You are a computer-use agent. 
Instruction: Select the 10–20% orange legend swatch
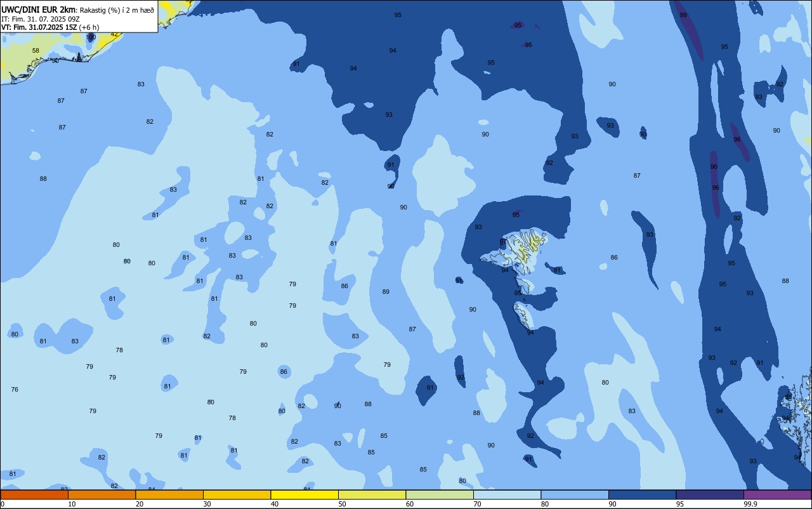tap(101, 494)
